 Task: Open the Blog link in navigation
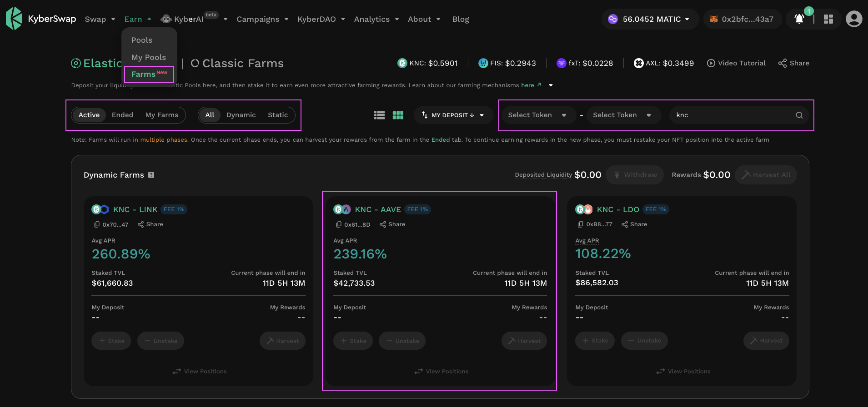pos(461,19)
